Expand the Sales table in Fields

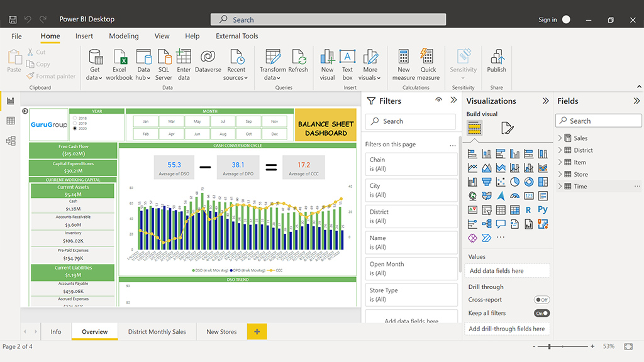560,138
